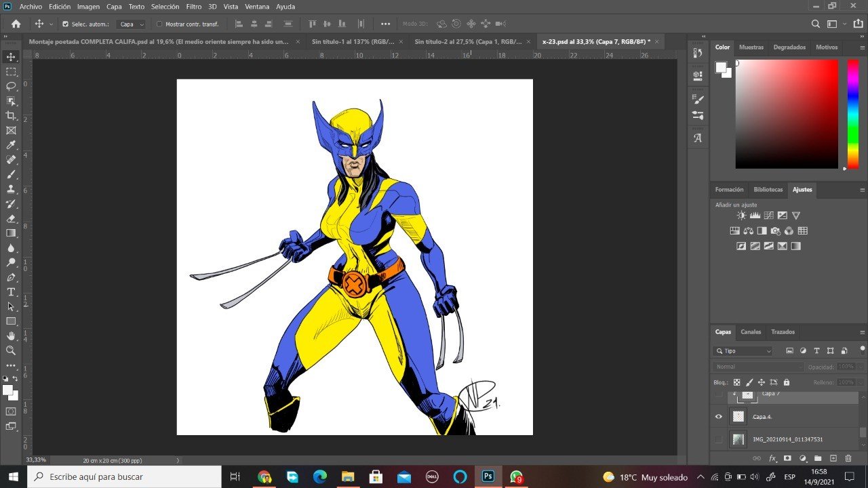This screenshot has width=868, height=488.
Task: Toggle lock all padlock
Action: (x=786, y=382)
